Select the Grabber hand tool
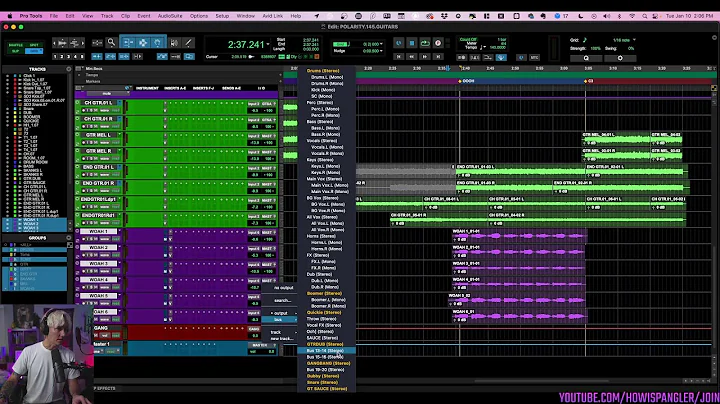Screen dimensions: 720x404 coord(158,43)
